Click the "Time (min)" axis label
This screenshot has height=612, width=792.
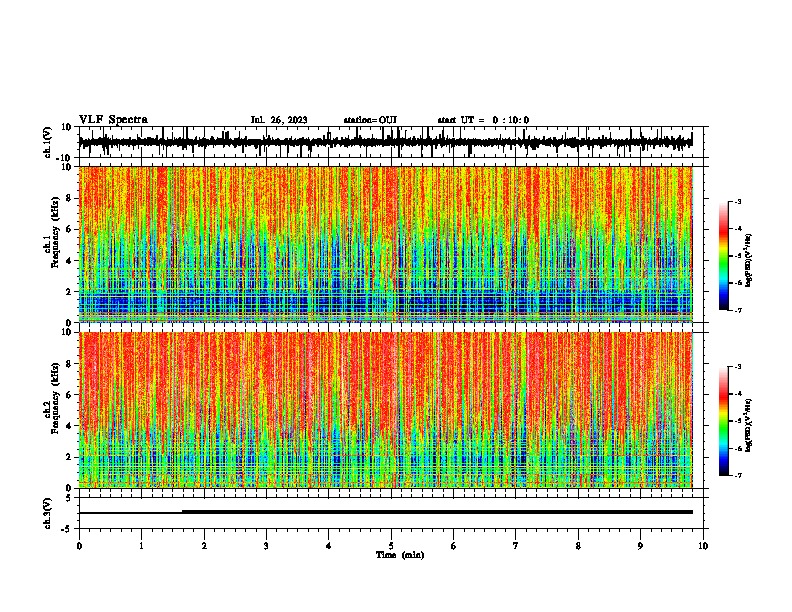(400, 555)
